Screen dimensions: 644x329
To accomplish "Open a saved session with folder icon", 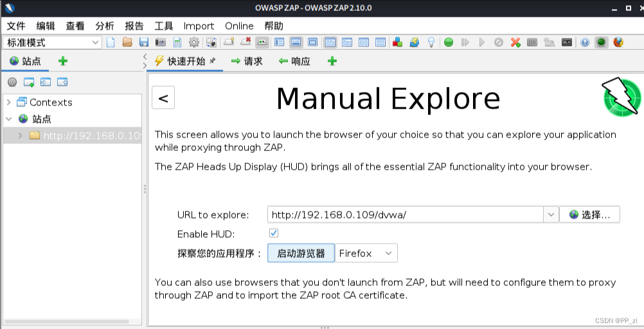I will (x=127, y=42).
